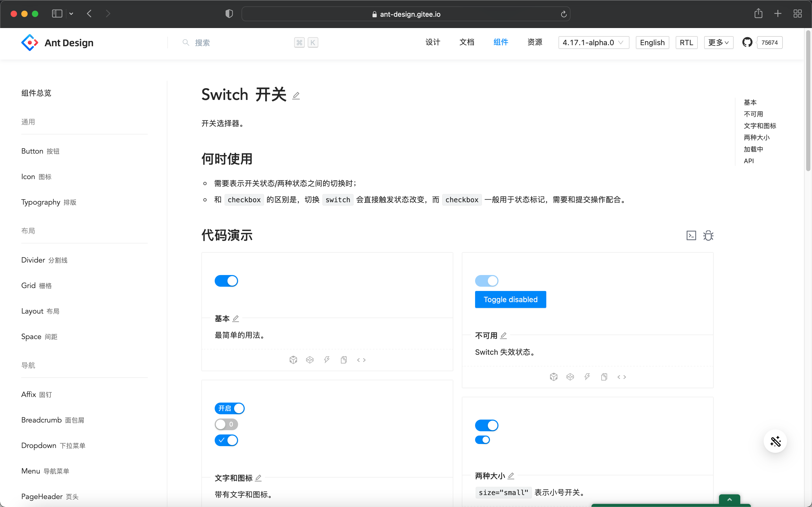
Task: Edit 文字和图标 demo title pencil icon
Action: tap(258, 478)
